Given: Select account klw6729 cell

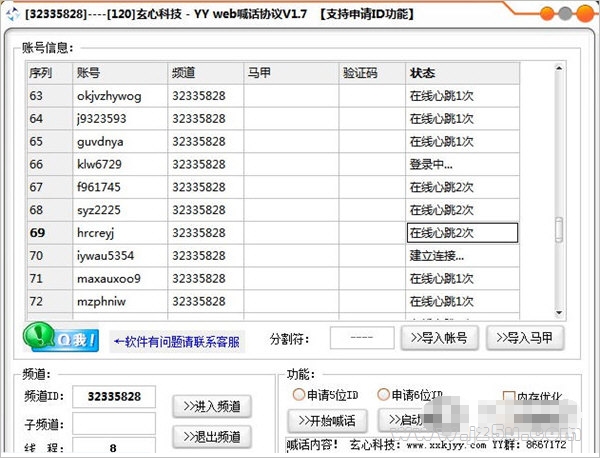Looking at the screenshot, I should click(120, 164).
